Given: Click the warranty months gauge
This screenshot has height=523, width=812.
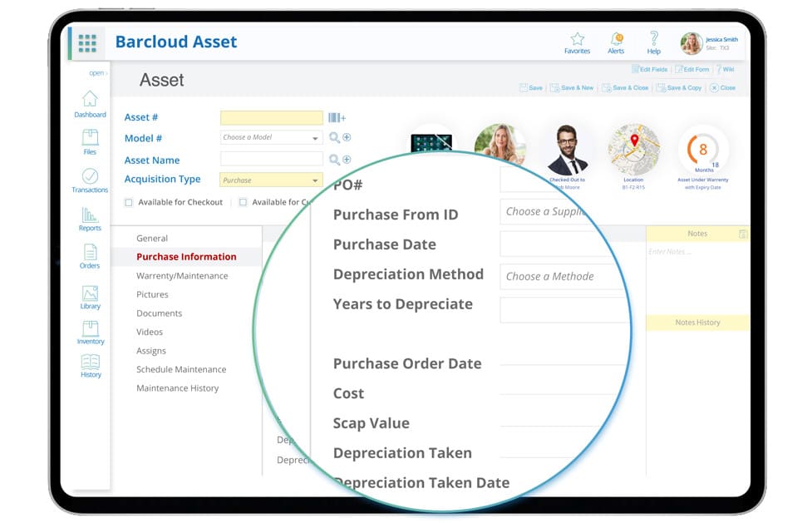Looking at the screenshot, I should pyautogui.click(x=703, y=150).
